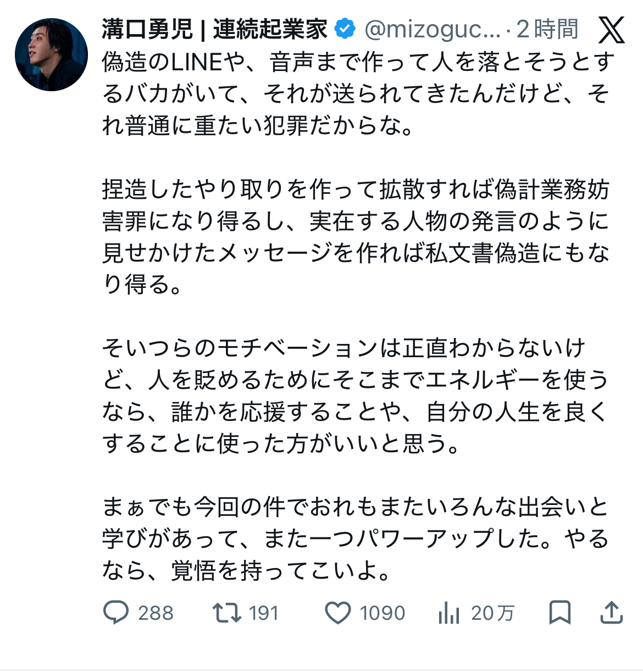Screen dimensions: 643x672
Task: Click the repost arrows icon
Action: point(227,612)
